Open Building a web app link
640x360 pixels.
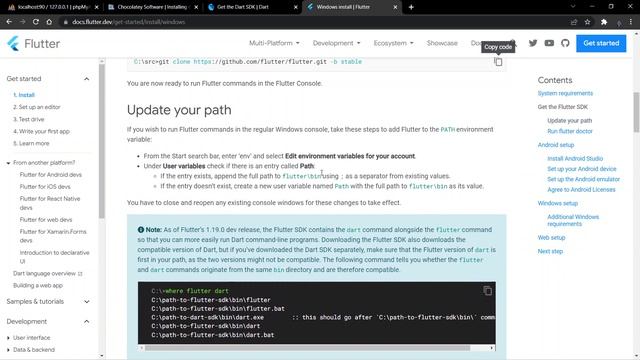coord(38,285)
